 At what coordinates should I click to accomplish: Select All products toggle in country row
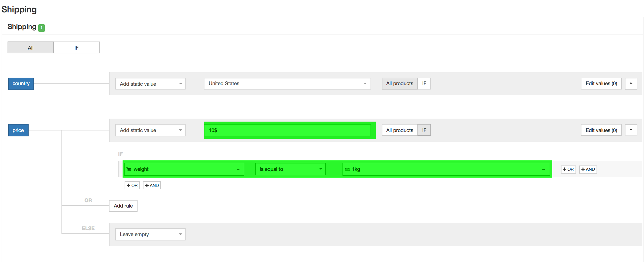coord(400,84)
